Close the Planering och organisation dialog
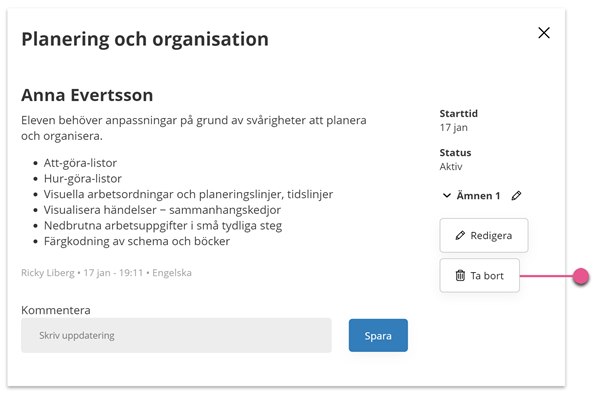This screenshot has width=605, height=396. 544,33
